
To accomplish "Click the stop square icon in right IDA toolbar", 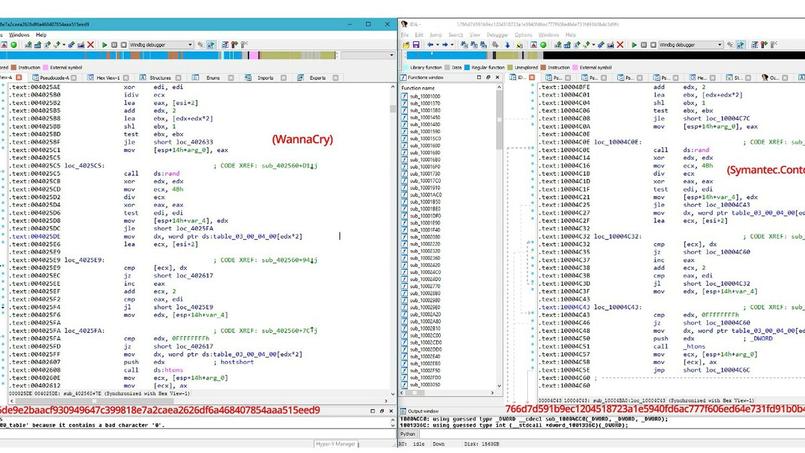I will coord(653,45).
